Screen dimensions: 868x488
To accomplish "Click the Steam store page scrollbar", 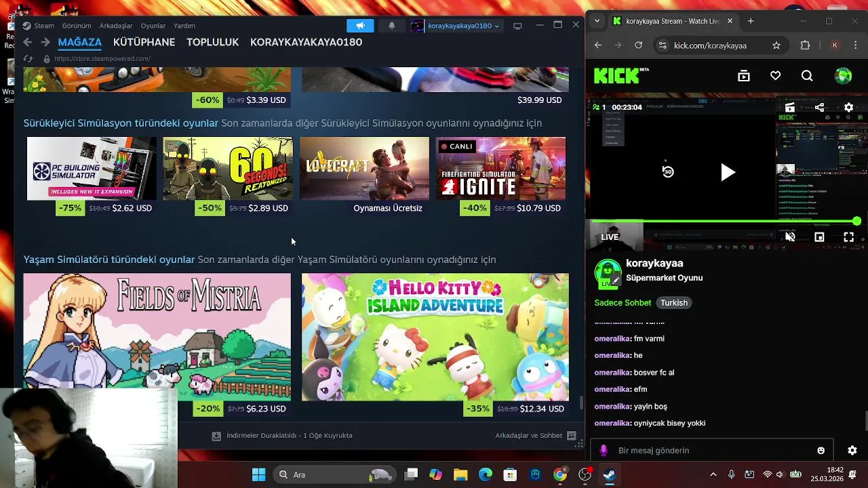I will click(x=581, y=403).
